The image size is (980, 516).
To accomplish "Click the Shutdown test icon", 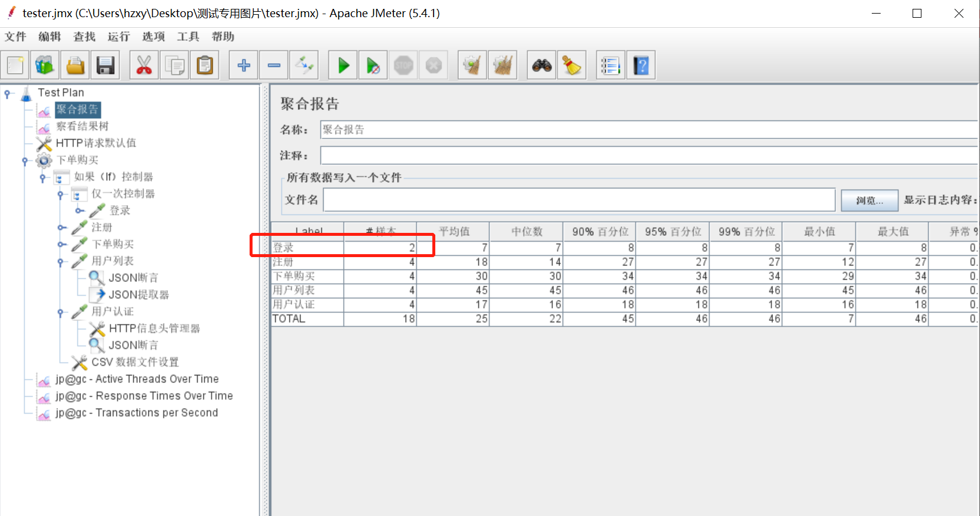I will pos(434,65).
